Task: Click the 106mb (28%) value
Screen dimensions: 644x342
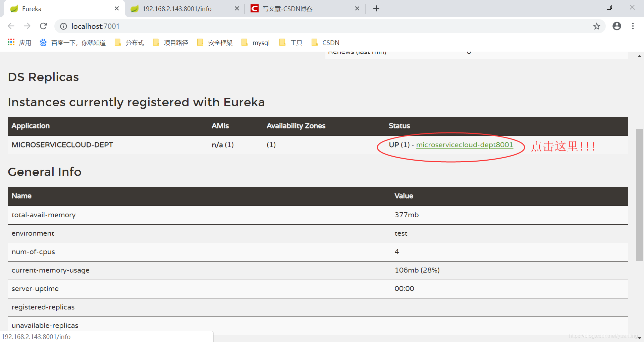Action: click(417, 270)
